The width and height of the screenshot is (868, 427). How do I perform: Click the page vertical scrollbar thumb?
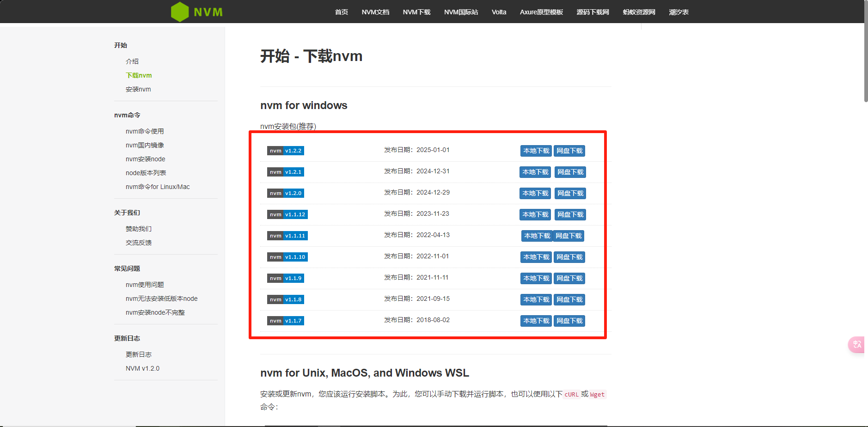pos(866,51)
